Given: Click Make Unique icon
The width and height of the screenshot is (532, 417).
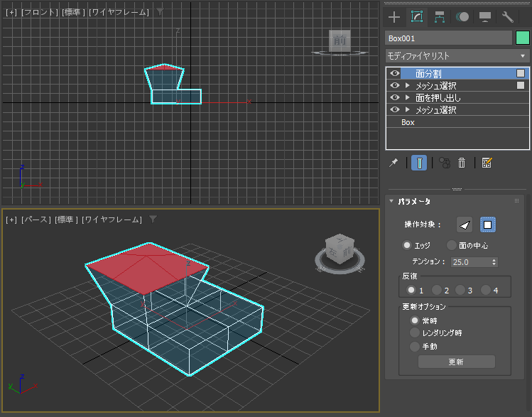Looking at the screenshot, I should coord(445,163).
